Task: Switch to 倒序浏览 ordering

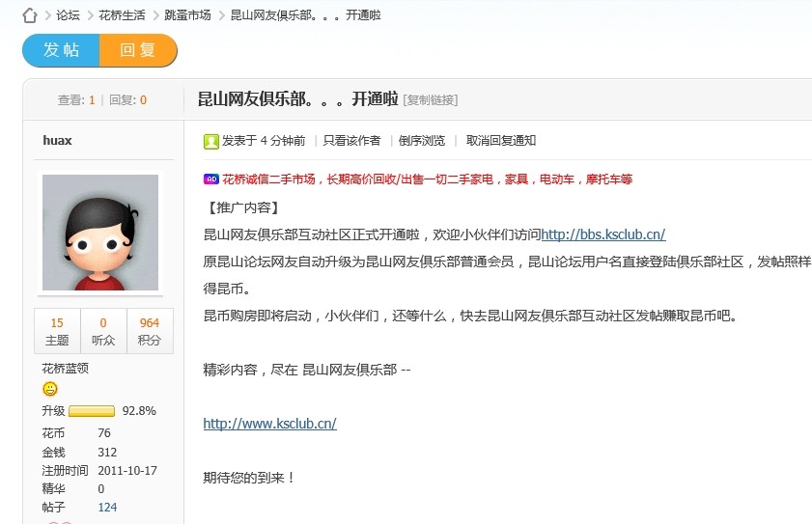Action: [x=422, y=141]
